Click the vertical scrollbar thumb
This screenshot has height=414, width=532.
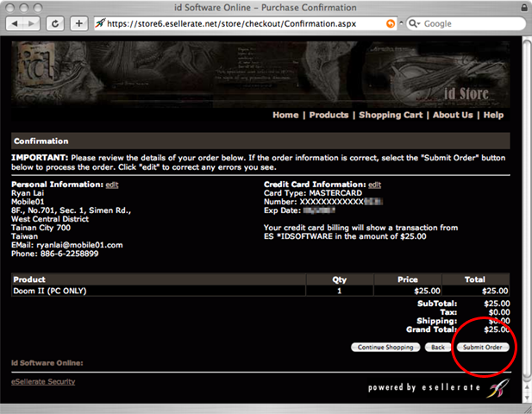point(527,209)
